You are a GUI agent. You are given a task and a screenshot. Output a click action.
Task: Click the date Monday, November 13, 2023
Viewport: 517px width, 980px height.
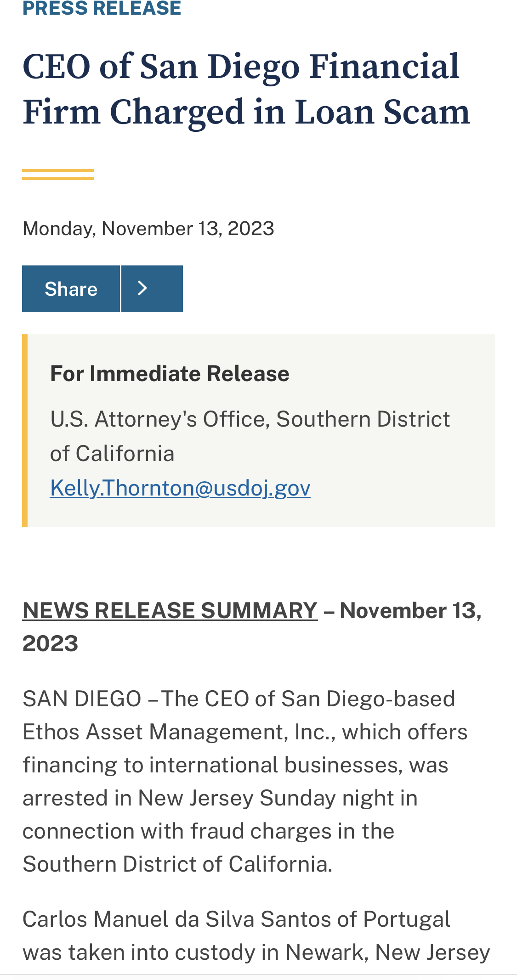pyautogui.click(x=148, y=229)
